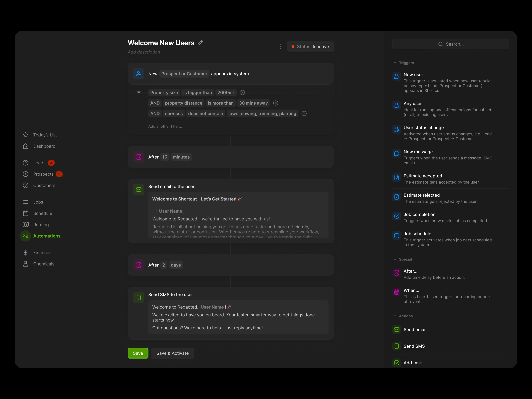The height and width of the screenshot is (399, 532).
Task: Click the envelope icon in Send email step
Action: pos(138,190)
